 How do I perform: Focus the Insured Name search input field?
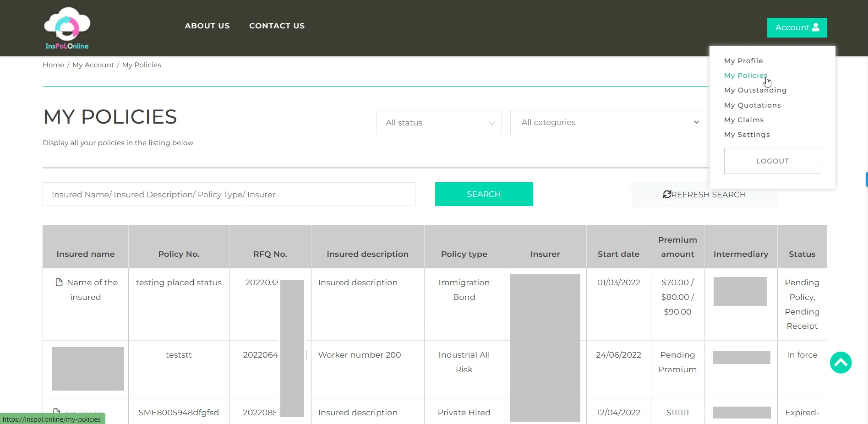pyautogui.click(x=229, y=194)
